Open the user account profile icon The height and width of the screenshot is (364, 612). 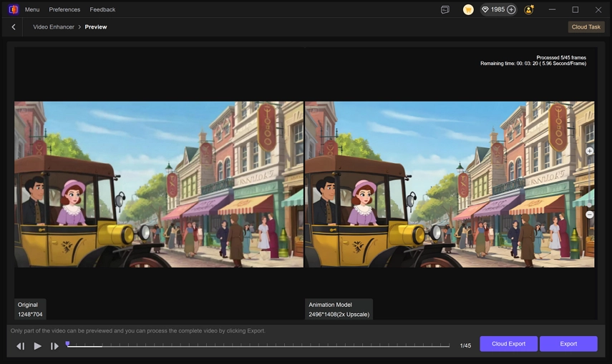point(529,10)
